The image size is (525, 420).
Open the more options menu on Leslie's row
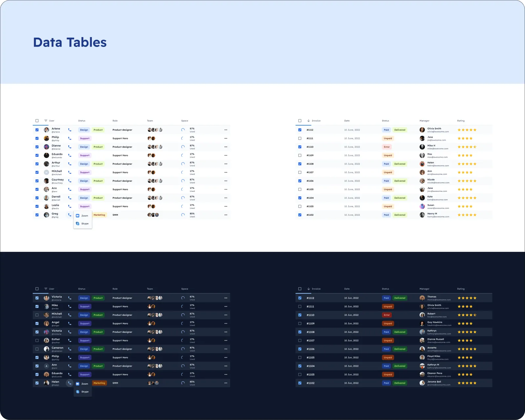click(x=226, y=206)
